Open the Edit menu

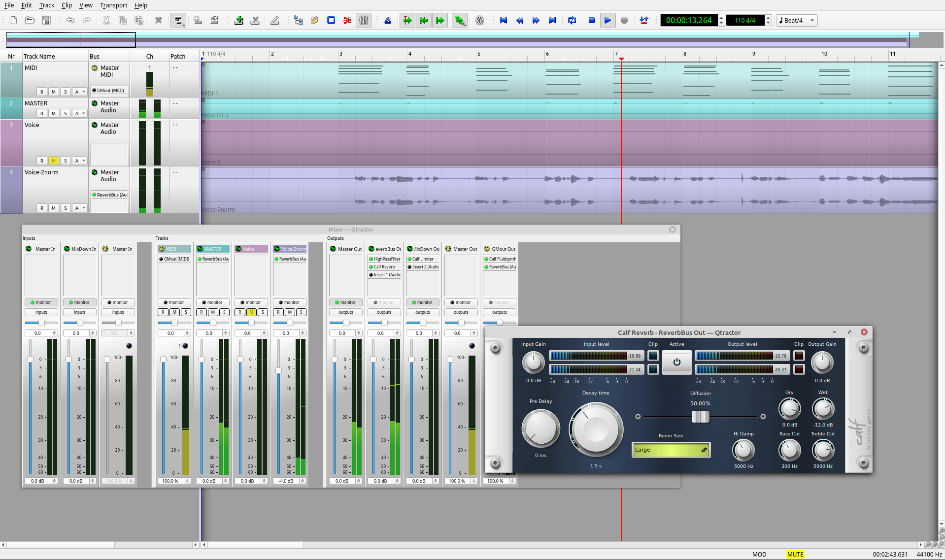[x=27, y=5]
